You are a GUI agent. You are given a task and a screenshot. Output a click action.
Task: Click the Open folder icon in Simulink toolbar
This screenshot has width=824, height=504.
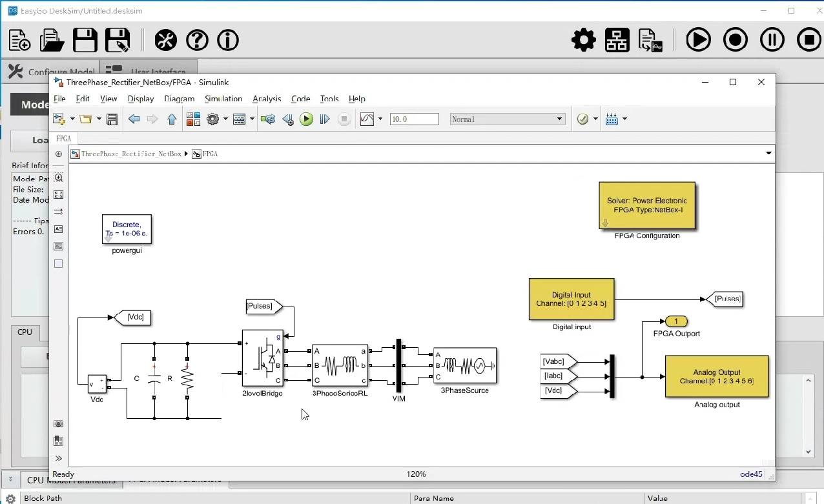tap(85, 119)
